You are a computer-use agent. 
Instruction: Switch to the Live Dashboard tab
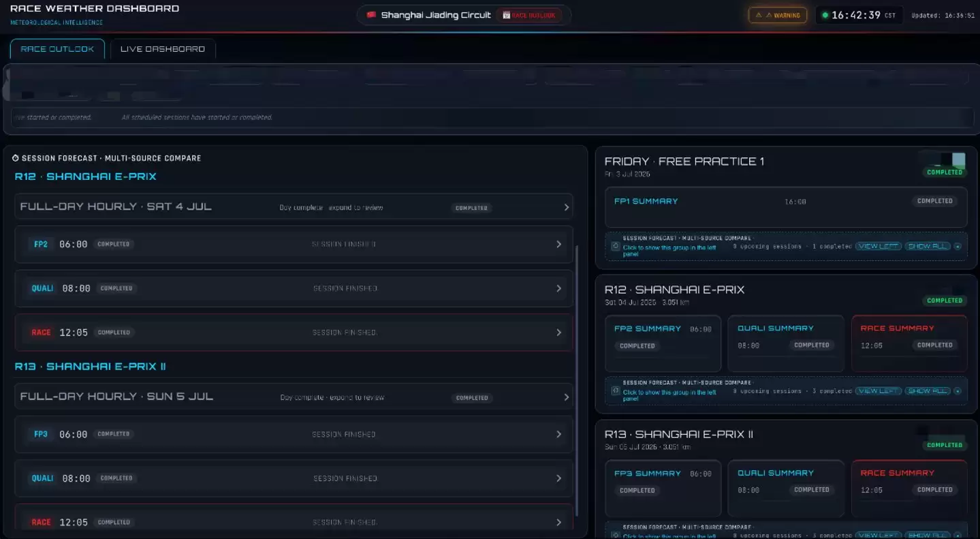pyautogui.click(x=163, y=49)
